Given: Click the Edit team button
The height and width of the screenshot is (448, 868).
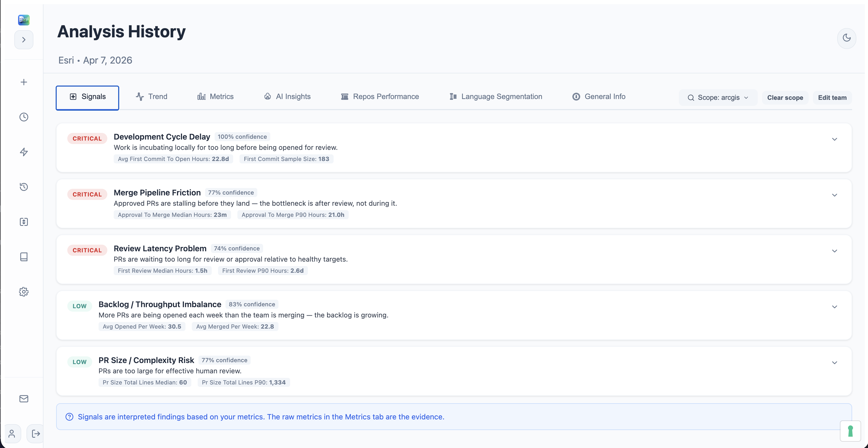Looking at the screenshot, I should [832, 98].
